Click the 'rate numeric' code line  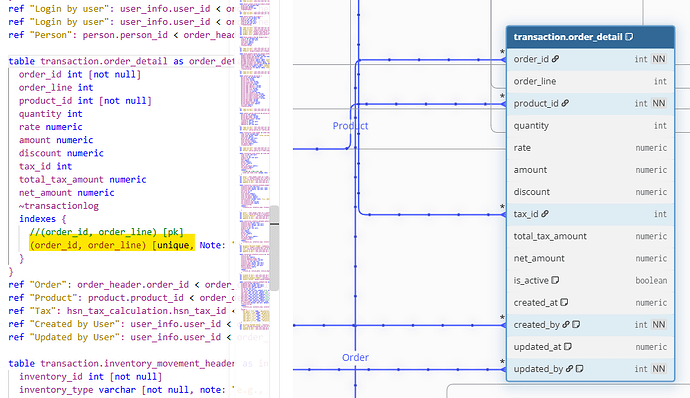(51, 127)
